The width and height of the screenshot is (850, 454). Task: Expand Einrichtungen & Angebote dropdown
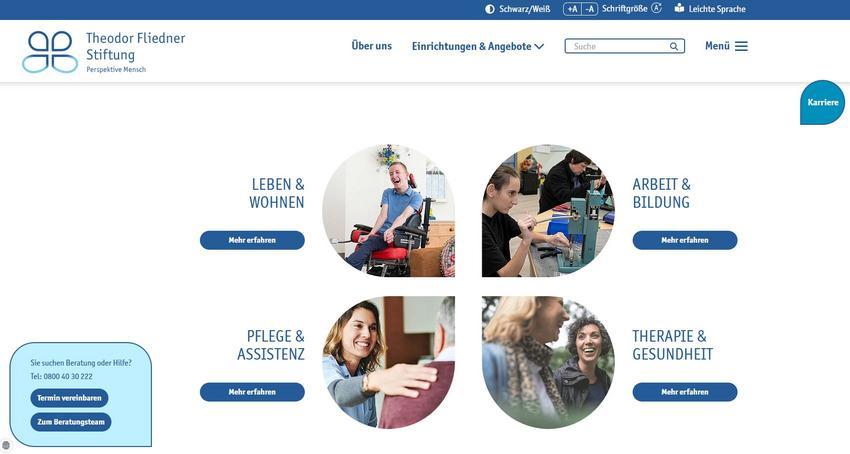tap(478, 47)
